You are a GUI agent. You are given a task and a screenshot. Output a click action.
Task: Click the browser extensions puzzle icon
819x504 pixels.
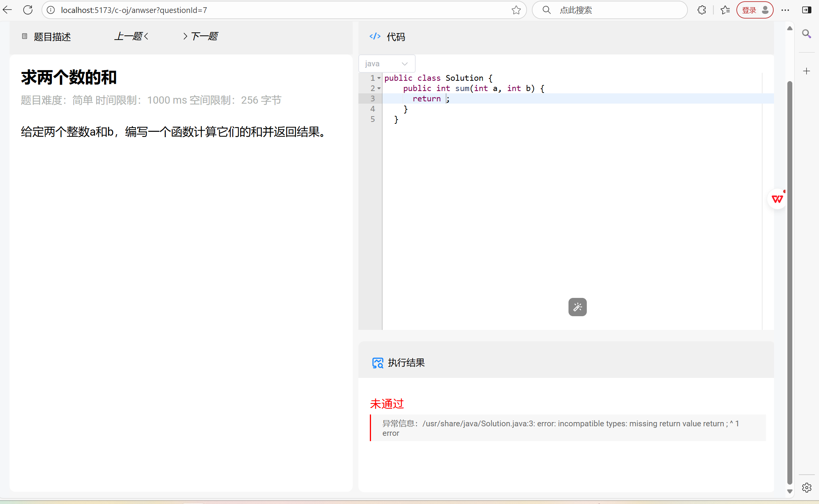pyautogui.click(x=702, y=10)
